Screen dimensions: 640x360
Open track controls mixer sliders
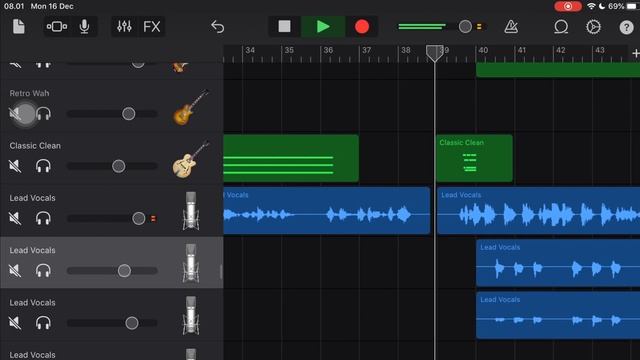(124, 27)
